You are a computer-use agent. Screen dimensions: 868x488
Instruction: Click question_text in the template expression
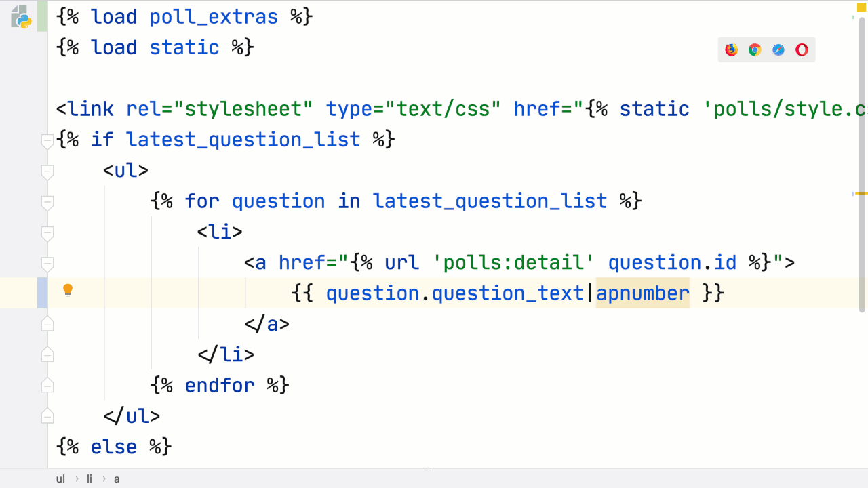(x=508, y=293)
